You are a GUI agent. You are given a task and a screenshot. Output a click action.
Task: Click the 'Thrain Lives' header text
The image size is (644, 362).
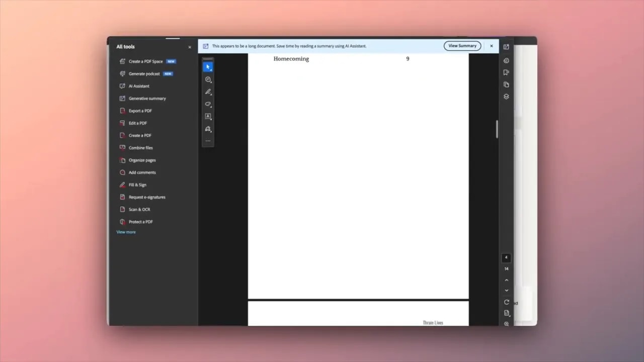(x=433, y=323)
